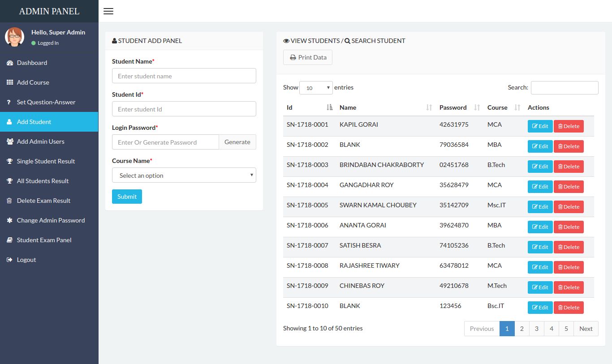
Task: Edit row SN-1718-0002
Action: tap(540, 146)
